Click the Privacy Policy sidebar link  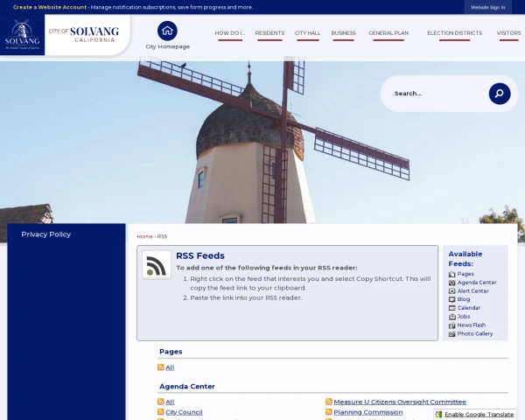[46, 234]
